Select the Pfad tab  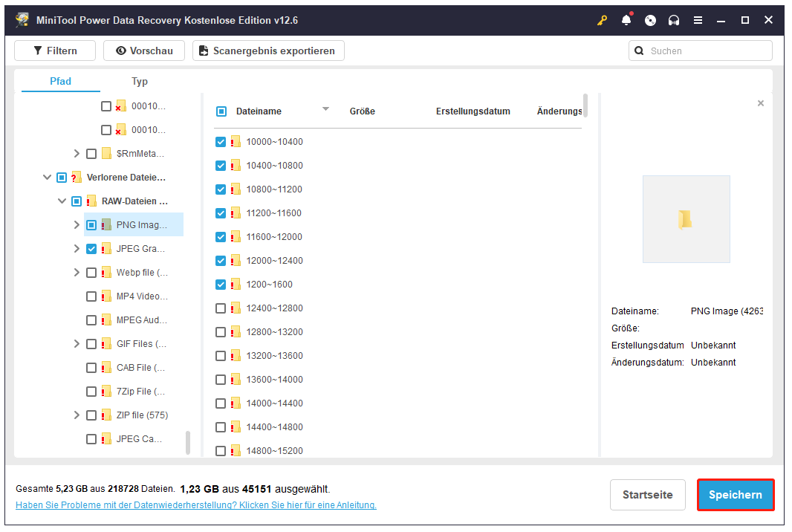tap(60, 81)
